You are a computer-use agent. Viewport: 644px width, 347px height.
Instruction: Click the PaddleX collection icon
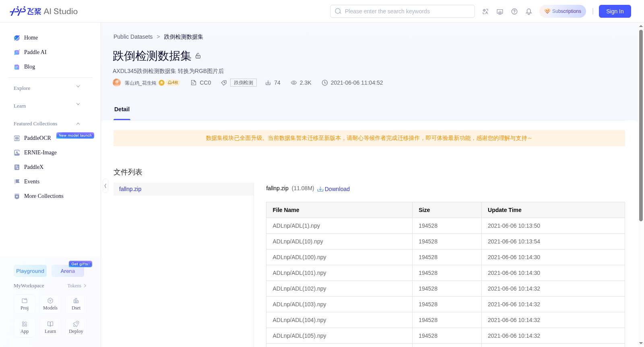click(x=17, y=167)
